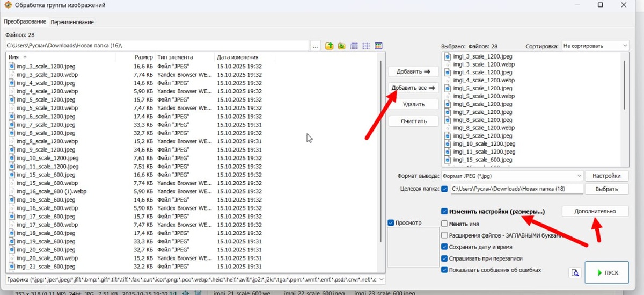Open the Графика file type filter dropdown
Image resolution: width=644 pixels, height=295 pixels.
point(195,280)
